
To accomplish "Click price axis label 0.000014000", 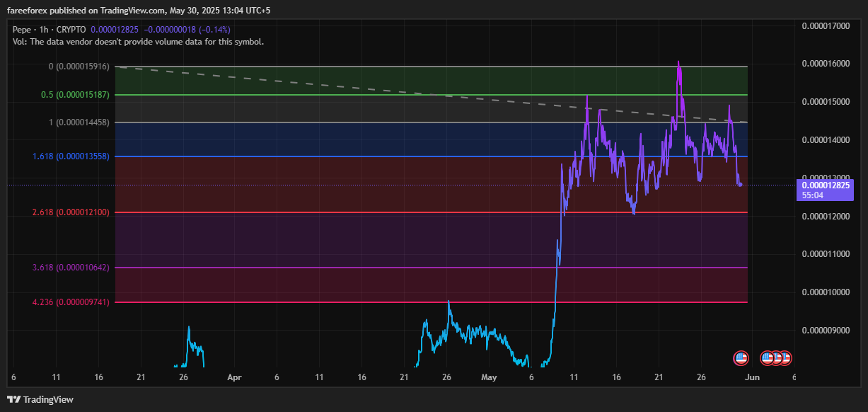I will pos(825,140).
